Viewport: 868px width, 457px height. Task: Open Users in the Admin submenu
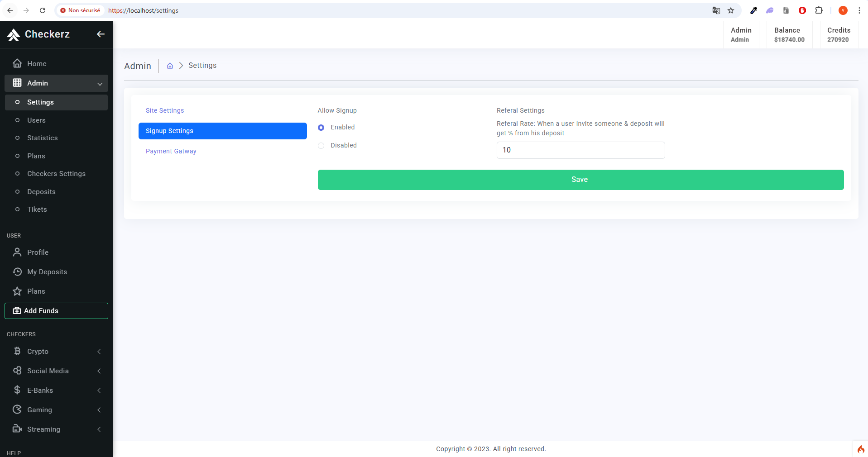point(56,120)
